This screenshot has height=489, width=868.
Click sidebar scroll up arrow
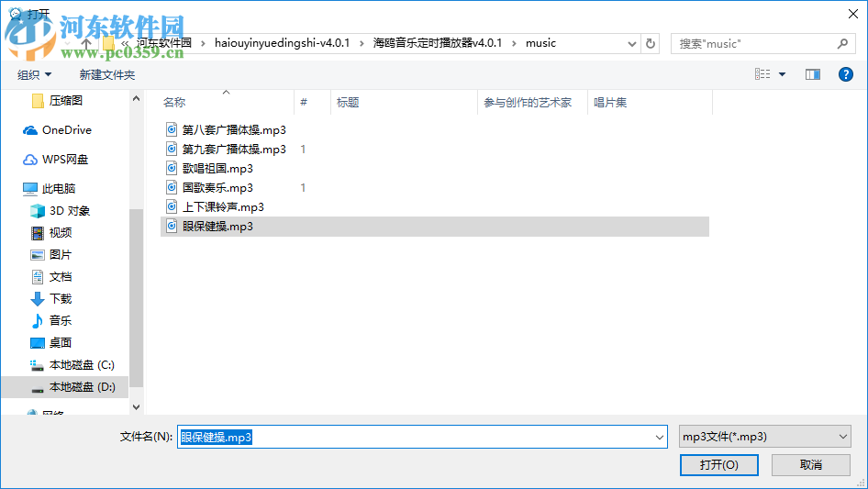pyautogui.click(x=136, y=98)
